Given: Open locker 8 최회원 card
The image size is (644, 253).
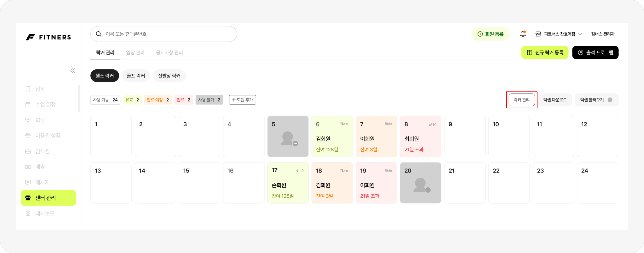Looking at the screenshot, I should tap(421, 136).
